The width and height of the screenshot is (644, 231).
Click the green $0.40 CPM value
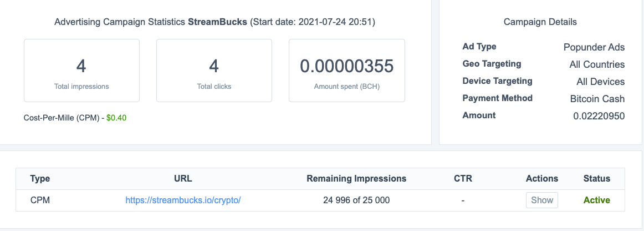(116, 118)
